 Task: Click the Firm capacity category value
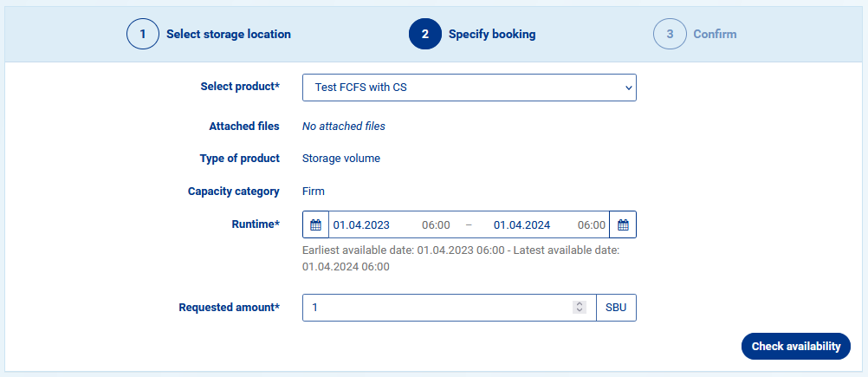click(314, 192)
